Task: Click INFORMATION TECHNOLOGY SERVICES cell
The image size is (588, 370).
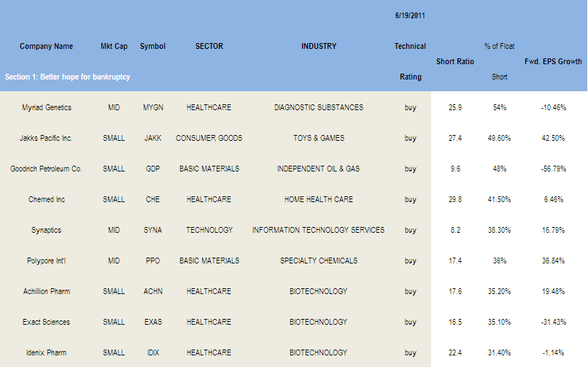Action: point(318,230)
